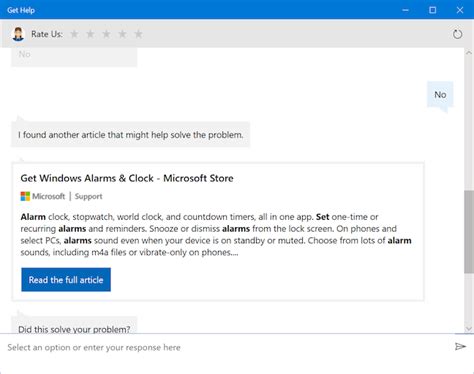Select the article title Get Windows Alarms & Clock
474x374 pixels.
click(x=127, y=178)
